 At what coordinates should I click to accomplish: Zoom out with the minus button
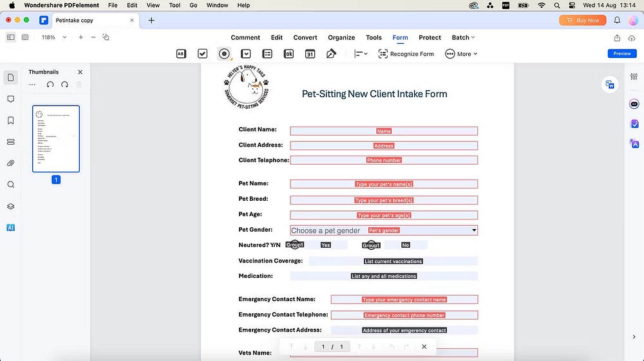click(93, 37)
